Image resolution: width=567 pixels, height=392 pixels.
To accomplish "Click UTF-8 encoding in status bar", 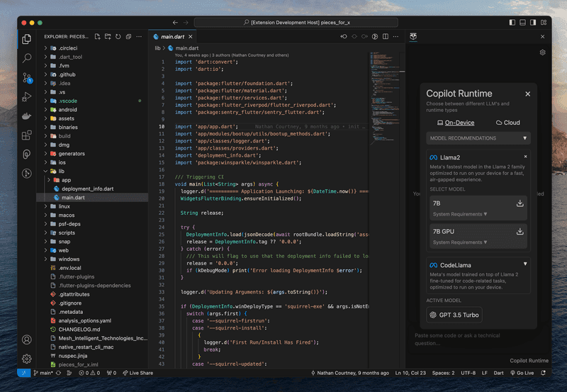I will coord(468,373).
